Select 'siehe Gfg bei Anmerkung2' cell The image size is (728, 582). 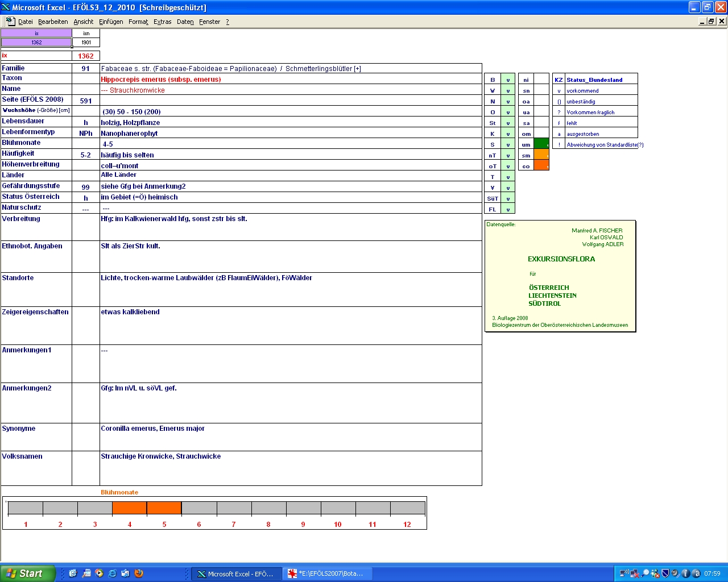coord(291,186)
